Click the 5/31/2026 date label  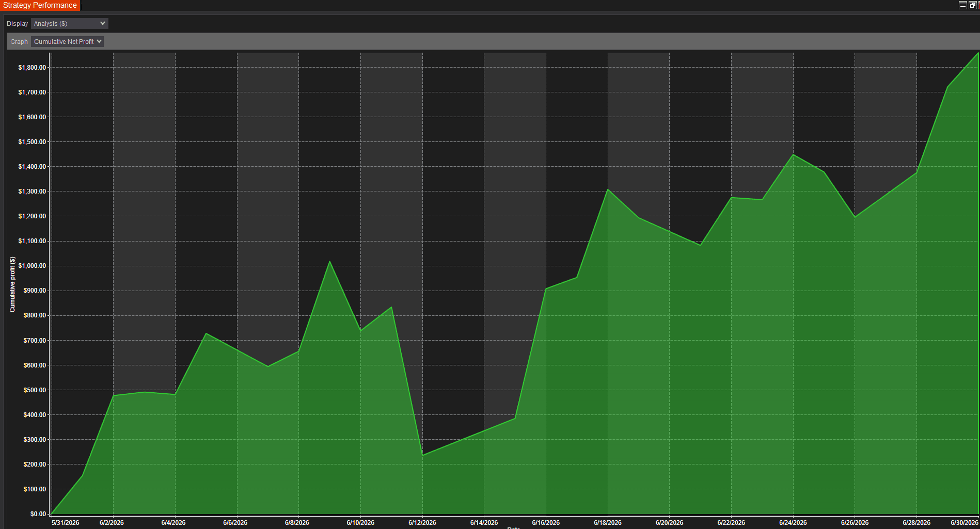coord(66,523)
